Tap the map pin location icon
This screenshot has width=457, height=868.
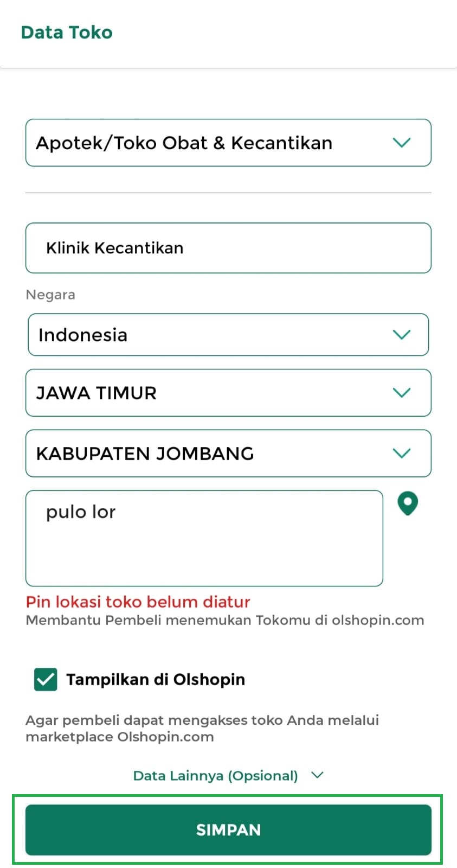[408, 503]
